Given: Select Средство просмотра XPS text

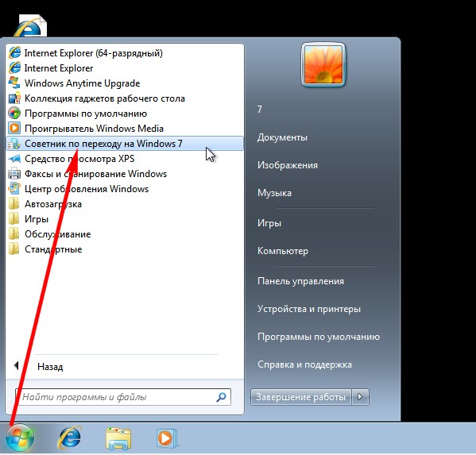Looking at the screenshot, I should [79, 159].
